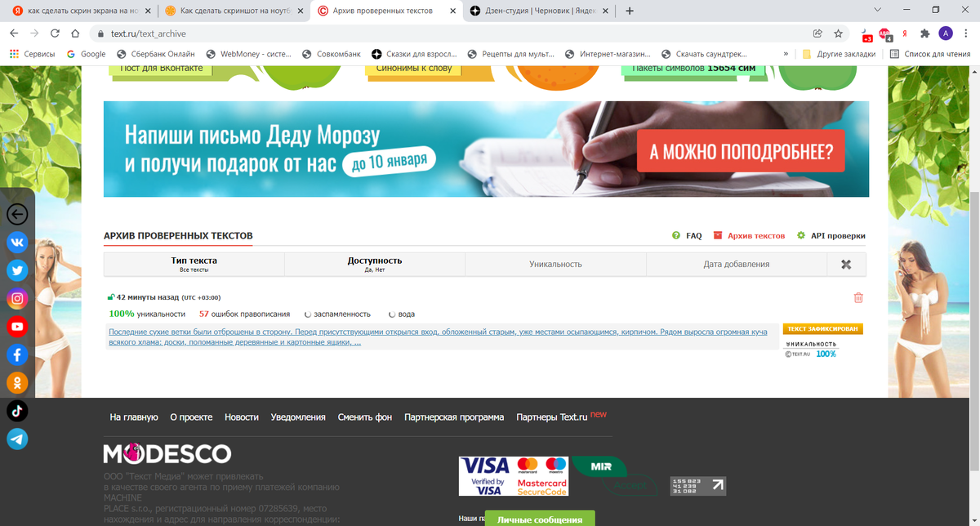Open Уведомления in the footer menu

(298, 417)
